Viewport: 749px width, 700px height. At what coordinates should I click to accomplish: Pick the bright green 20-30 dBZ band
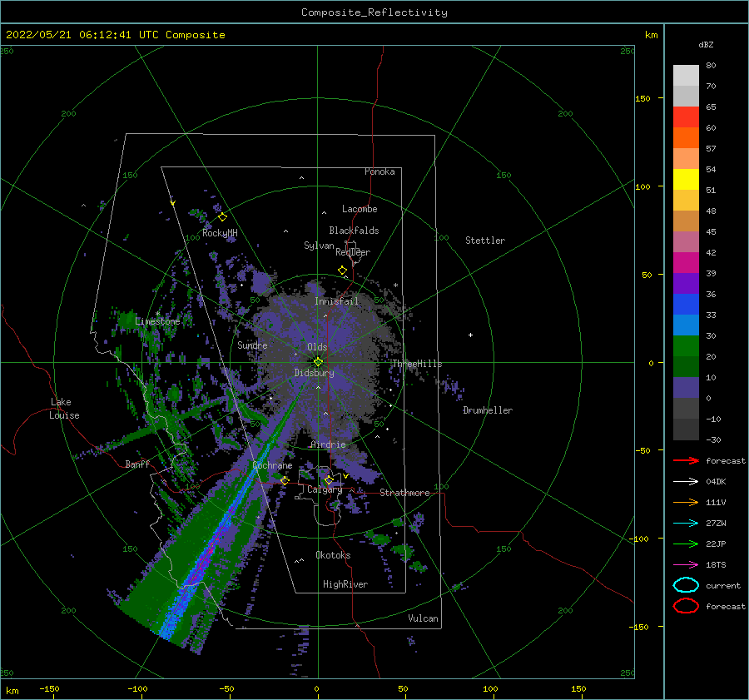[x=686, y=345]
